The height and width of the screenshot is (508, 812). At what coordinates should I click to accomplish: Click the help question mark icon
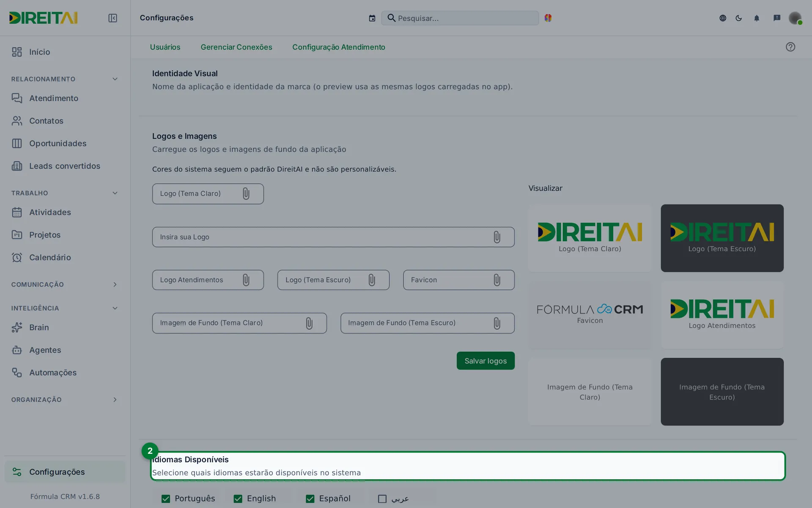[790, 47]
